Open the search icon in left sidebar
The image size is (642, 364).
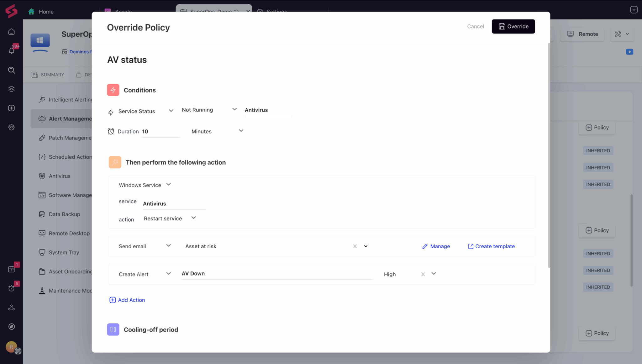12,70
